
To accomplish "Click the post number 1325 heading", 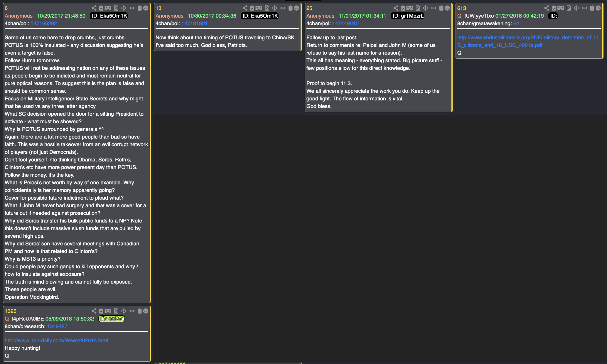I will point(11,311).
